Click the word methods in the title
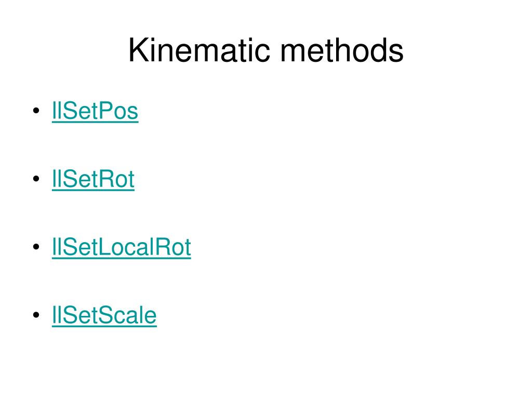The width and height of the screenshot is (532, 399). tap(342, 50)
